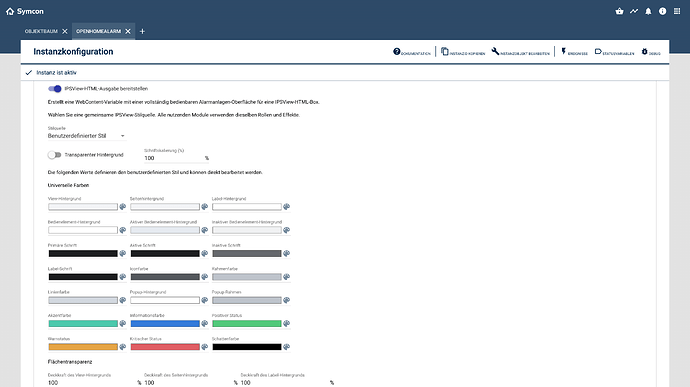Click the 'Instanz ist aktiv' status text

point(56,73)
